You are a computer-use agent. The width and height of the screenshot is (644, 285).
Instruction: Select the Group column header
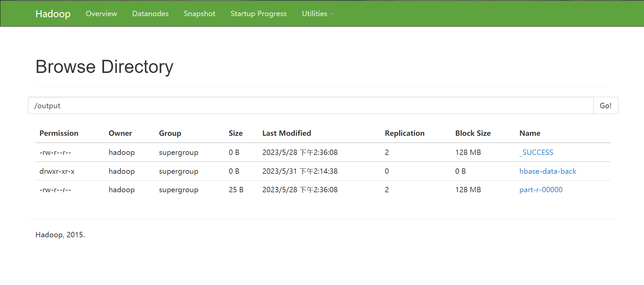click(170, 133)
